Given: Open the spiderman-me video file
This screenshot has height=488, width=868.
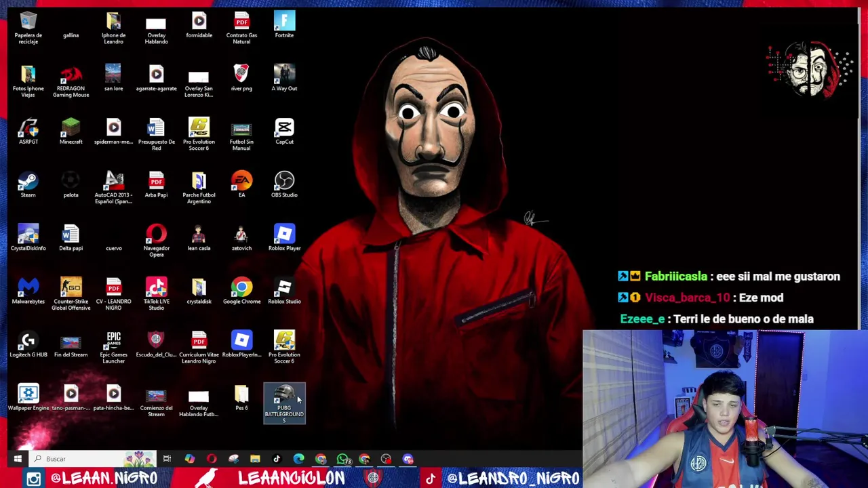Looking at the screenshot, I should click(113, 132).
